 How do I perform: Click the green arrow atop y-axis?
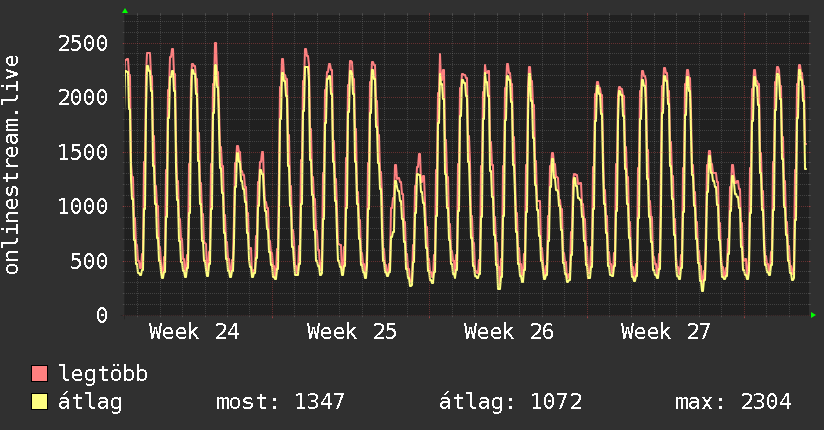(x=125, y=11)
